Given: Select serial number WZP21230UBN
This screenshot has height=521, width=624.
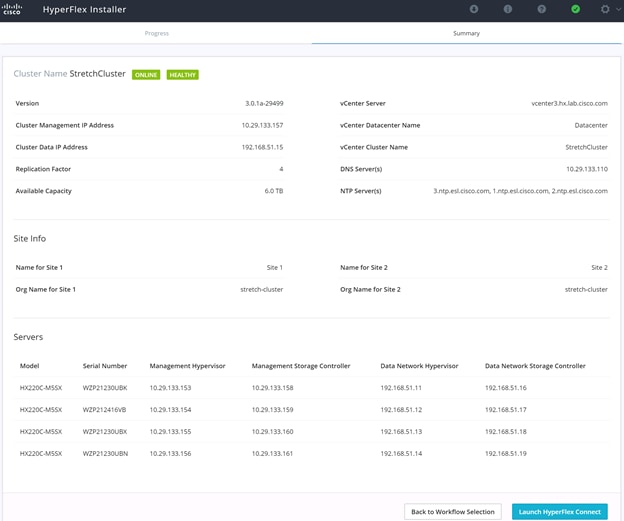Looking at the screenshot, I should tap(105, 453).
